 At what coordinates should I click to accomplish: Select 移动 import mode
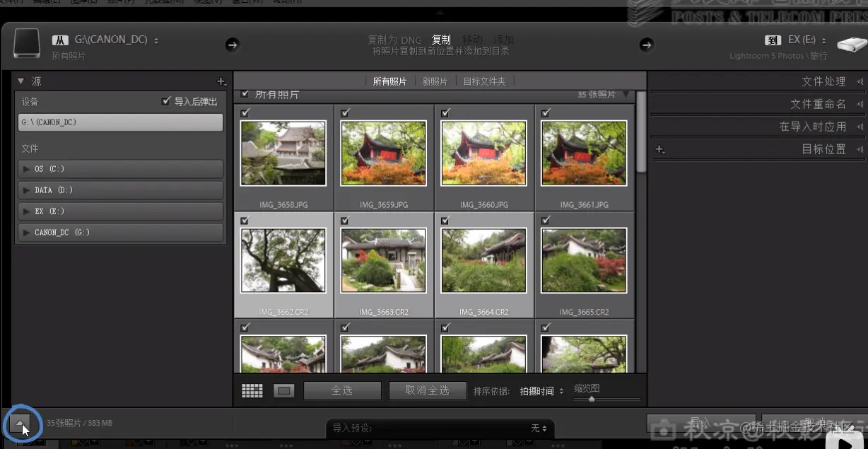[472, 40]
